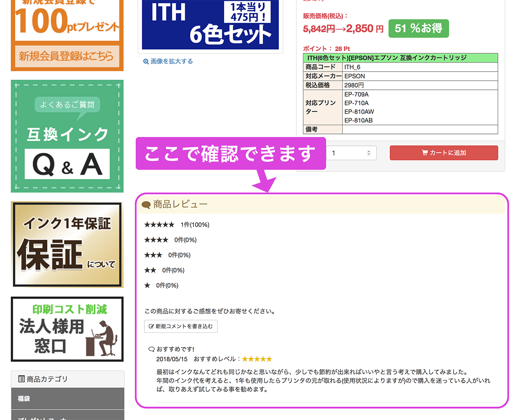The image size is (516, 420).
Task: Click the sale price 2,850 円
Action: (x=365, y=29)
